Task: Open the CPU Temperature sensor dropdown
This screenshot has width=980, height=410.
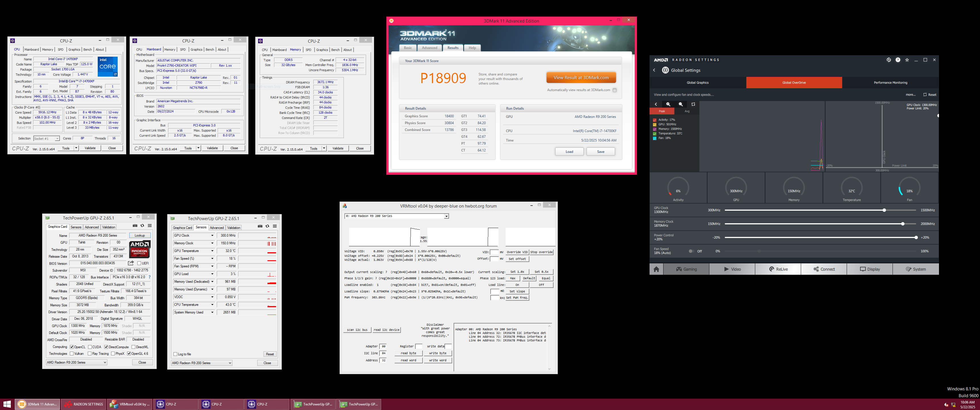Action: [212, 305]
